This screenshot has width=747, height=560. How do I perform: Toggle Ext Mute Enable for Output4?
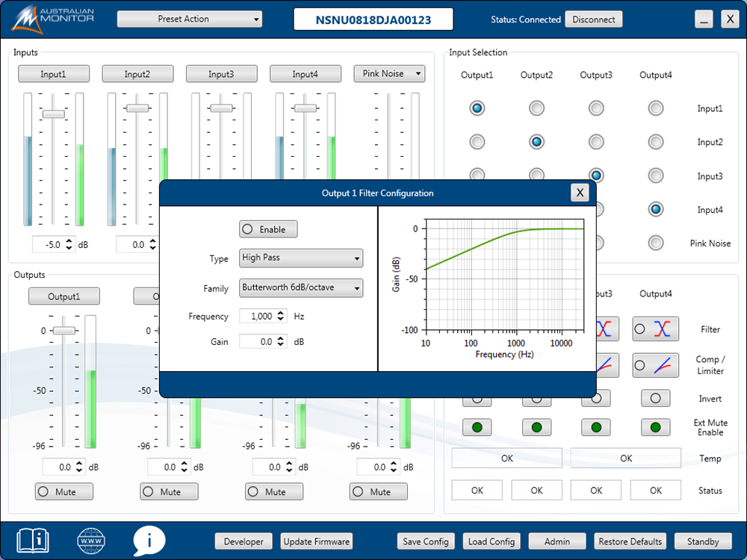[655, 428]
